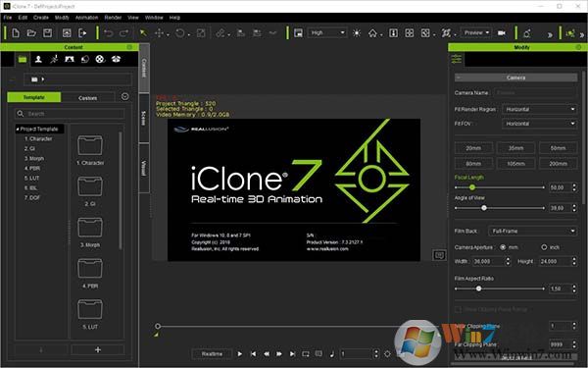Select the 4. PBR tree item

32,168
